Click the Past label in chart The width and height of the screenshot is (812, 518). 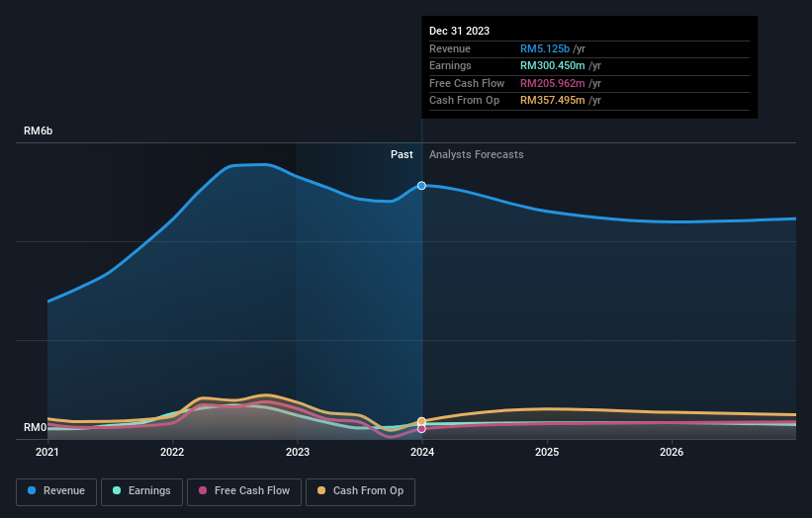(x=402, y=154)
